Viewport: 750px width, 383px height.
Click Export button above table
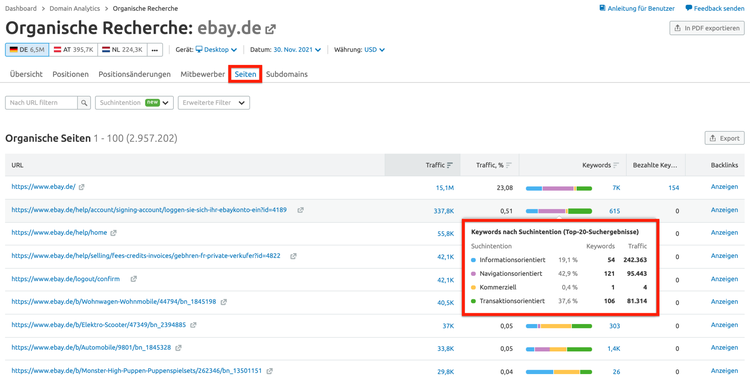725,138
